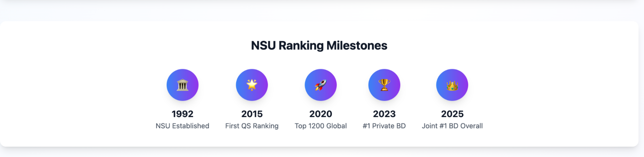Click the '2015' year label
644x157 pixels.
pyautogui.click(x=252, y=114)
